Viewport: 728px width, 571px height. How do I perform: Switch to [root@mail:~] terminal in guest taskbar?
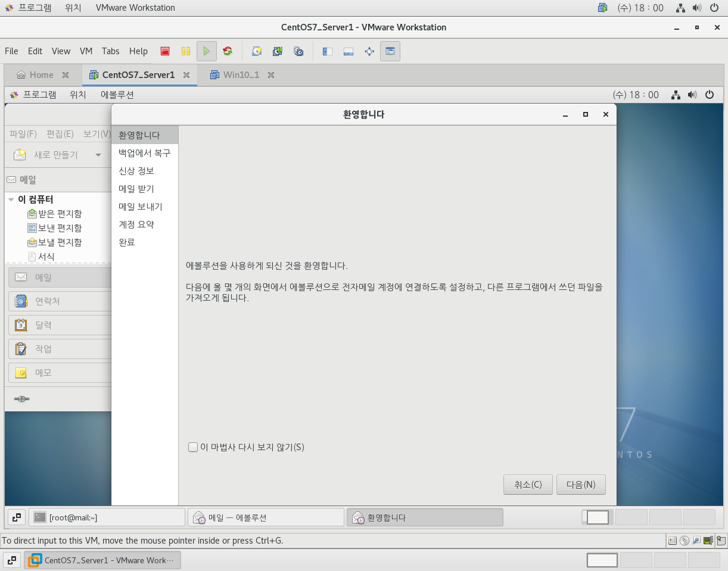tap(107, 517)
